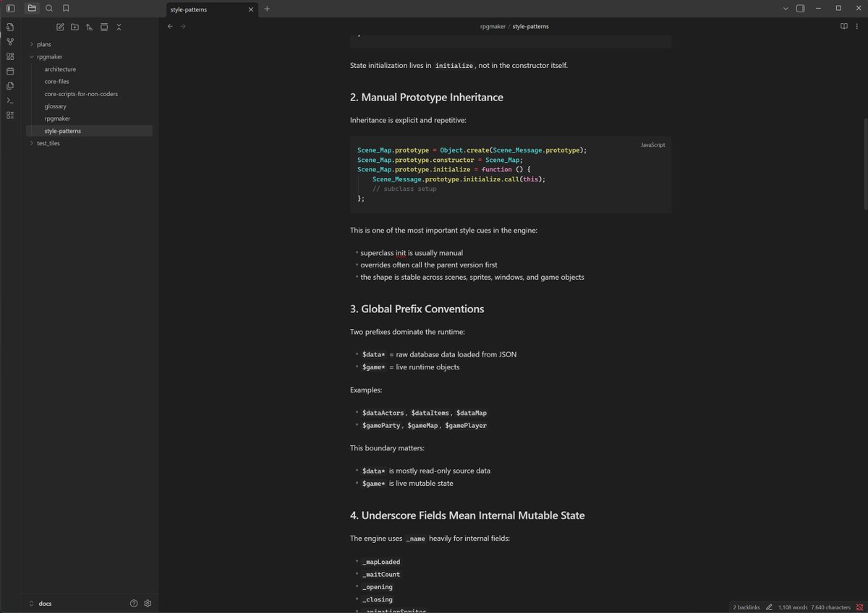
Task: Click heading 3. Global Prefix Conventions
Action: click(x=417, y=309)
